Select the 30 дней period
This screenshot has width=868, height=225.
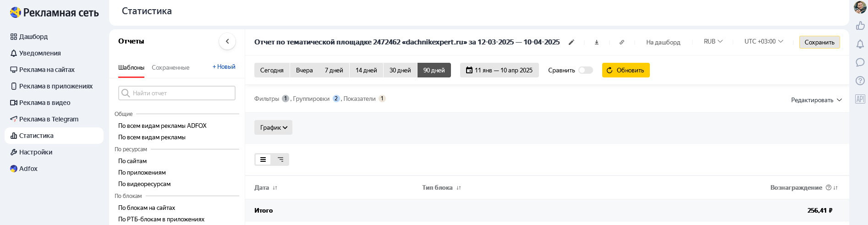click(400, 70)
